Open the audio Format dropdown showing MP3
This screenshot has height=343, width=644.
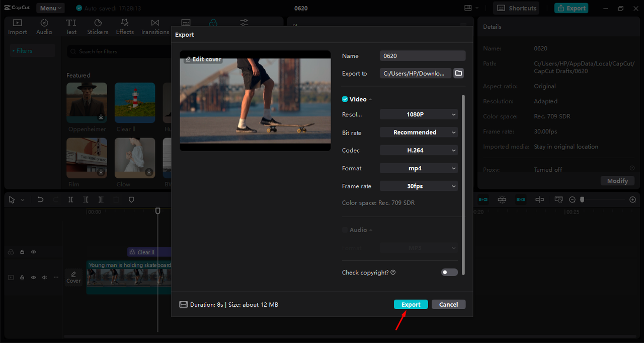click(x=419, y=248)
